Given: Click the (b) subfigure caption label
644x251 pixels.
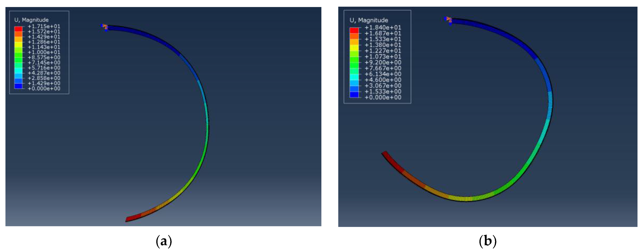Looking at the screenshot, I should tap(488, 241).
